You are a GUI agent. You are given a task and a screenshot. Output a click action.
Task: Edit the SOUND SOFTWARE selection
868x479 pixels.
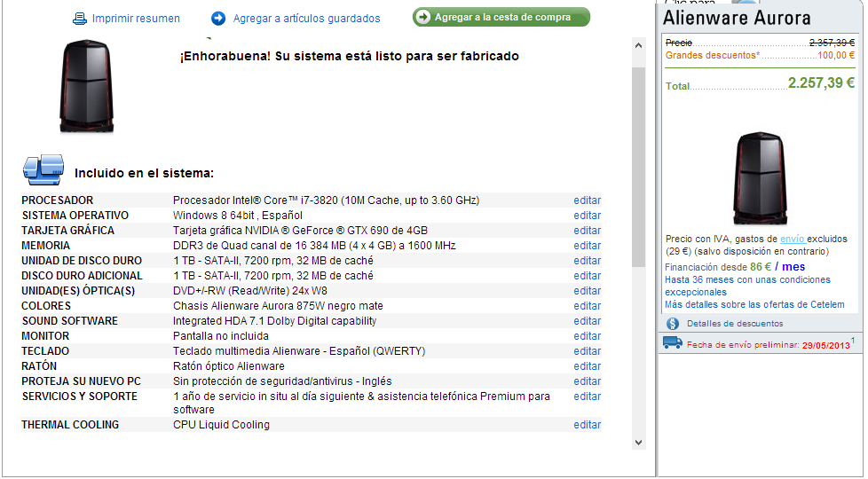(x=588, y=321)
